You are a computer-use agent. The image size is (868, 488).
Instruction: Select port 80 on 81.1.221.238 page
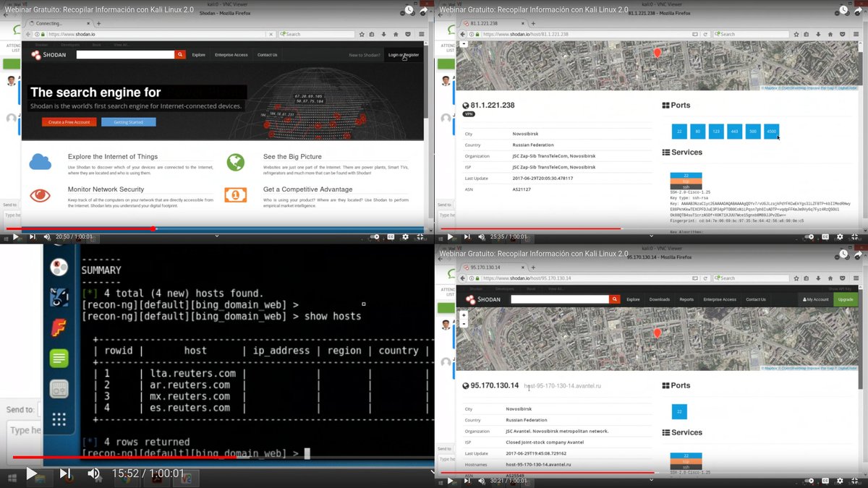698,132
